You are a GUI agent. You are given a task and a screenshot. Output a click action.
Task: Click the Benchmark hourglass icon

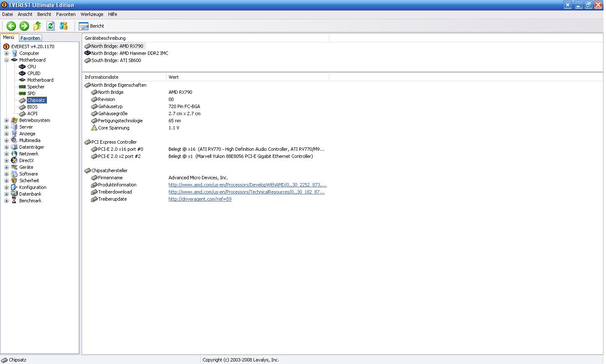click(14, 201)
